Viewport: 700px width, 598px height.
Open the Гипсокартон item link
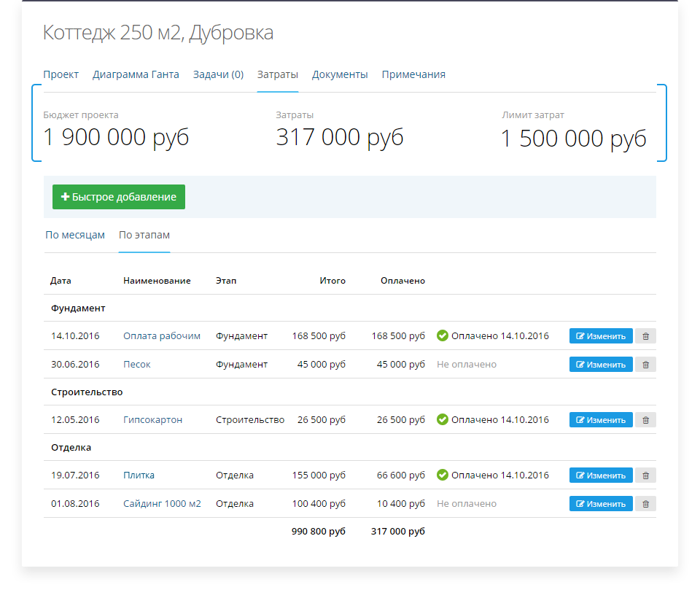(153, 420)
